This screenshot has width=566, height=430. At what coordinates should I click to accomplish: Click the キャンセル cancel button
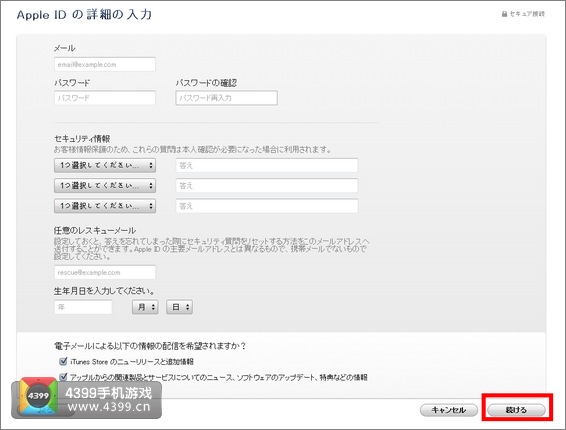coord(449,410)
